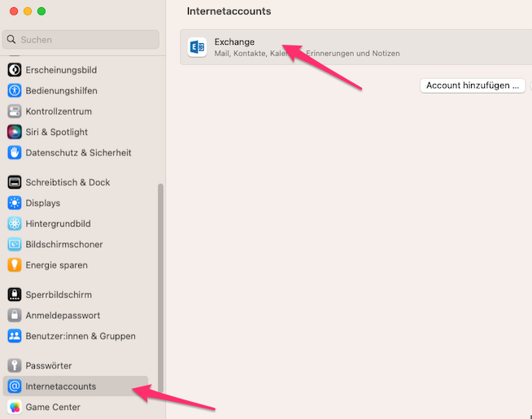Click the Displays sun icon
Viewport: 532px width, 419px height.
[x=14, y=203]
